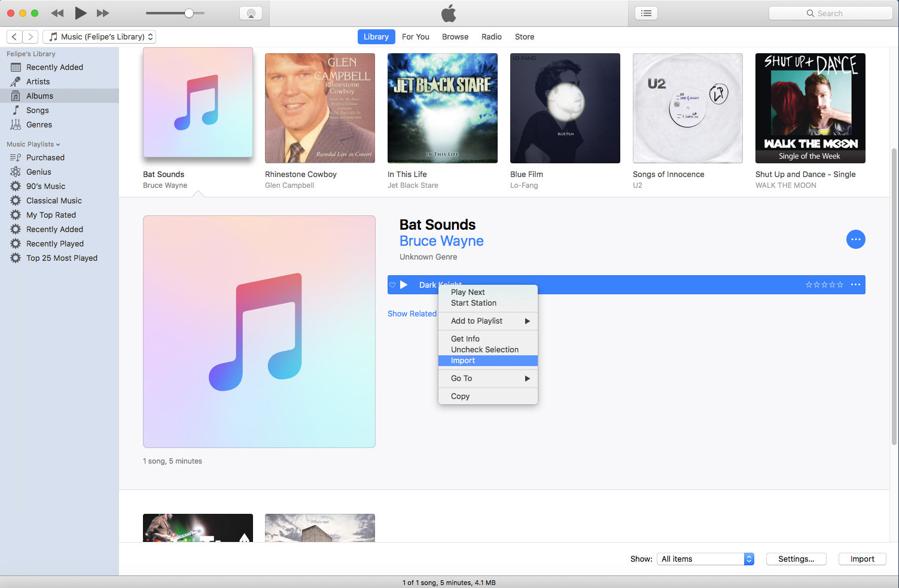899x588 pixels.
Task: Toggle the heart icon on Dark Knight
Action: pos(392,285)
